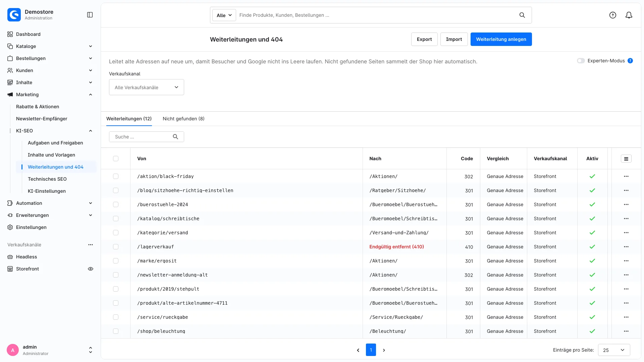Open Aufgaben und Freigaben menu item
The height and width of the screenshot is (362, 644).
point(56,143)
